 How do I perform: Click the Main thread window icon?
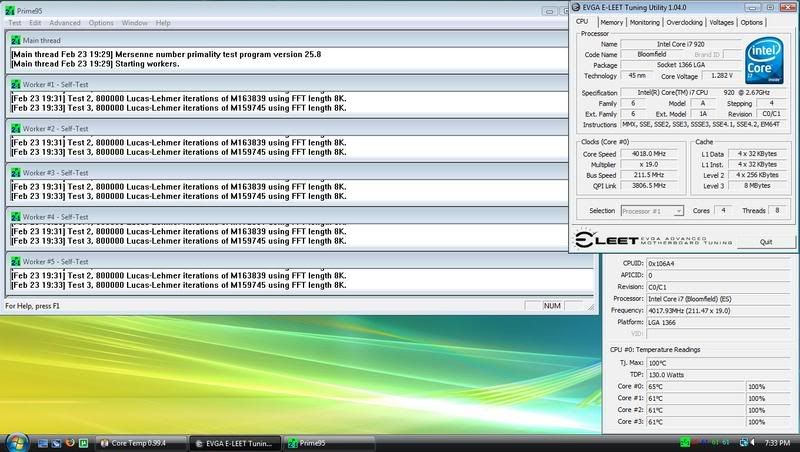click(x=16, y=40)
